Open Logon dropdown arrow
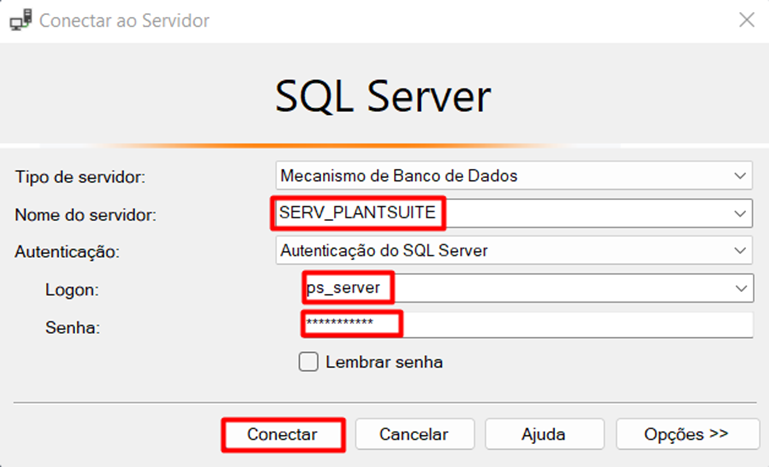This screenshot has width=769, height=467. (741, 288)
